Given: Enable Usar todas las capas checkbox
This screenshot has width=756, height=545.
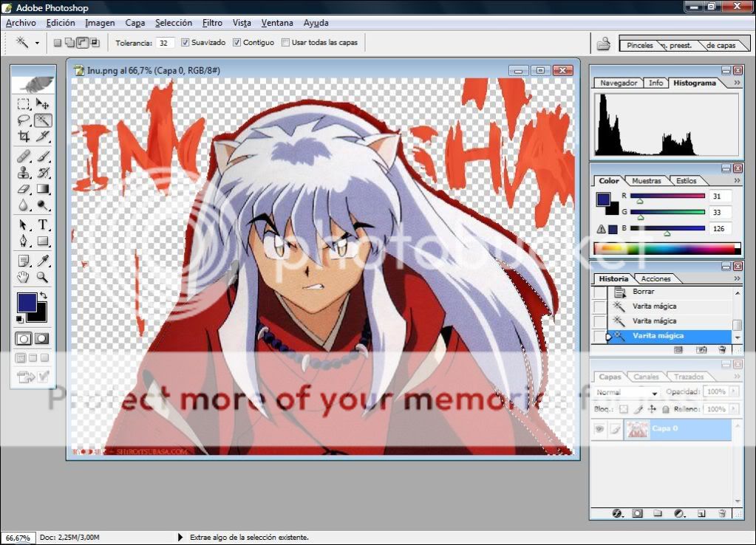Looking at the screenshot, I should point(285,43).
